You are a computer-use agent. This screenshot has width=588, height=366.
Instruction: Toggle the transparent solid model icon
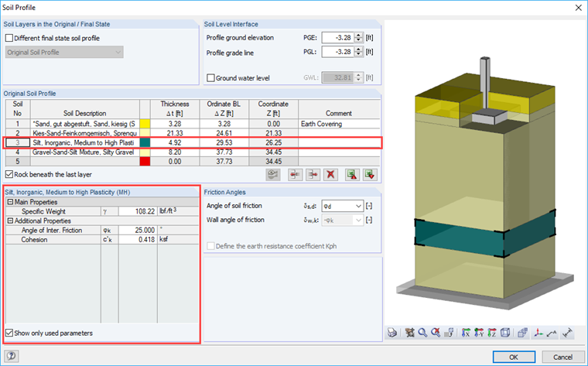pos(522,333)
